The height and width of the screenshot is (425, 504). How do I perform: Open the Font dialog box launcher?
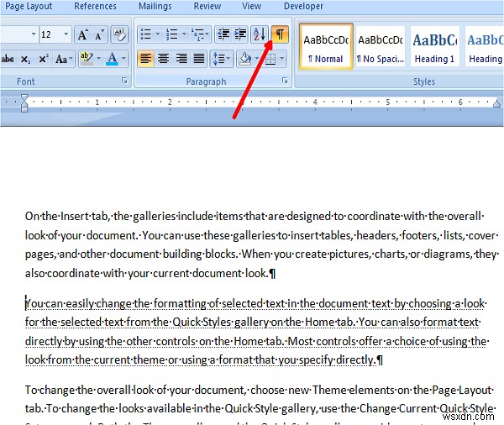[x=124, y=81]
